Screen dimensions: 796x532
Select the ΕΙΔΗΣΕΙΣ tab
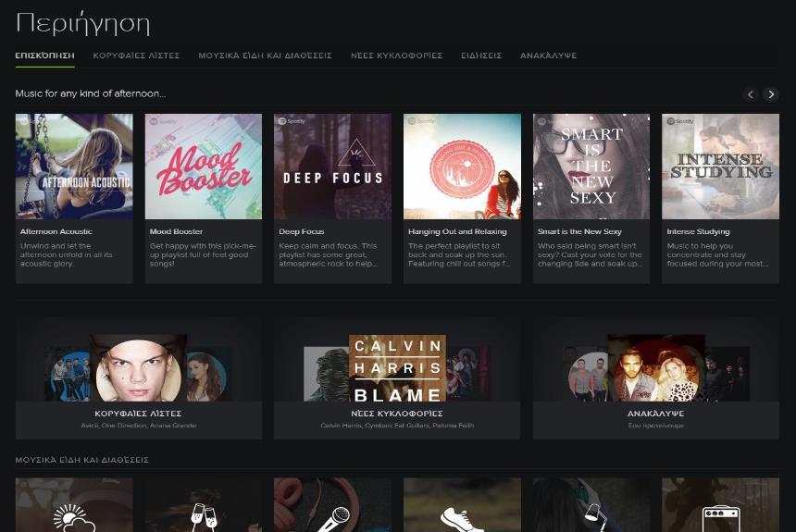481,56
